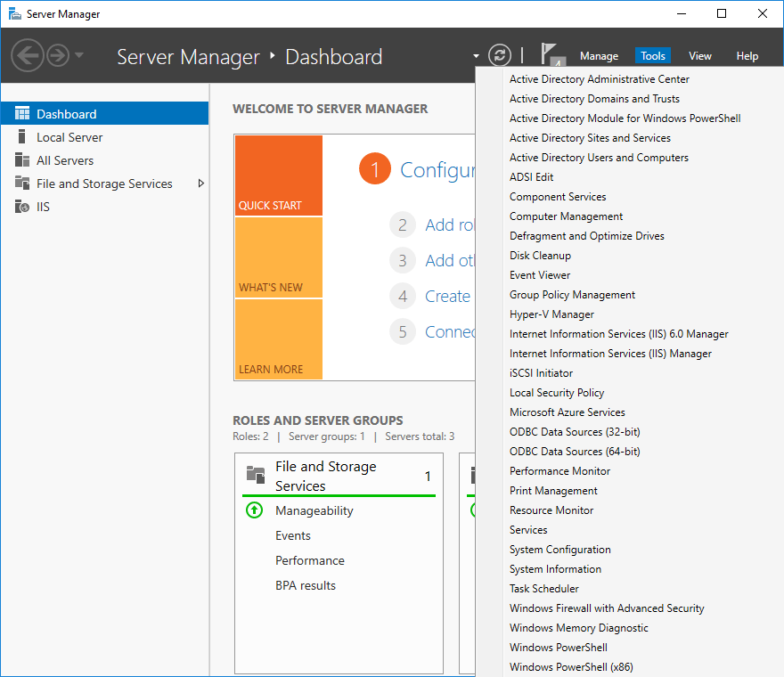Close the Tools menu header

pos(653,56)
